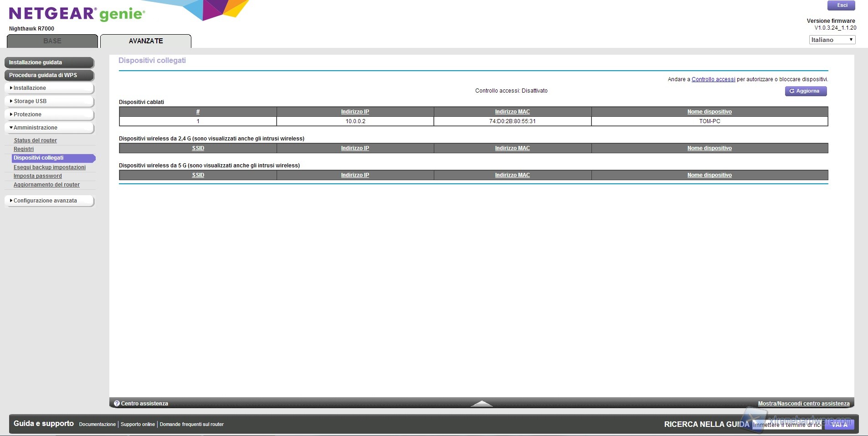868x436 pixels.
Task: Toggle Mostra/Nascondi centro assistenza
Action: [803, 404]
